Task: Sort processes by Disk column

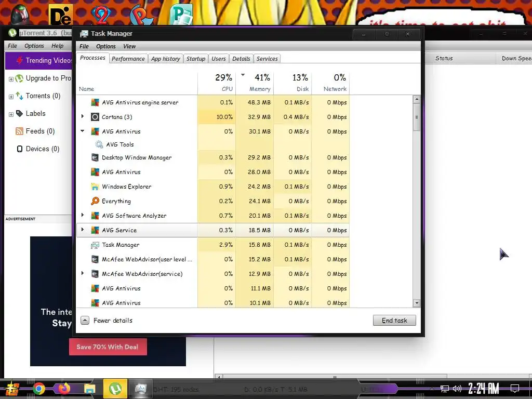Action: [x=292, y=83]
